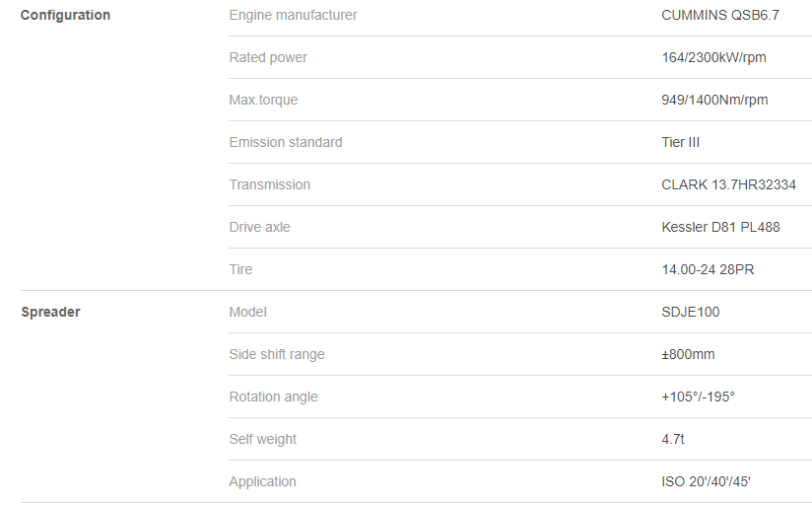Click the 949/1400Nm/rpm torque value
Image resolution: width=812 pixels, height=505 pixels.
coord(714,100)
